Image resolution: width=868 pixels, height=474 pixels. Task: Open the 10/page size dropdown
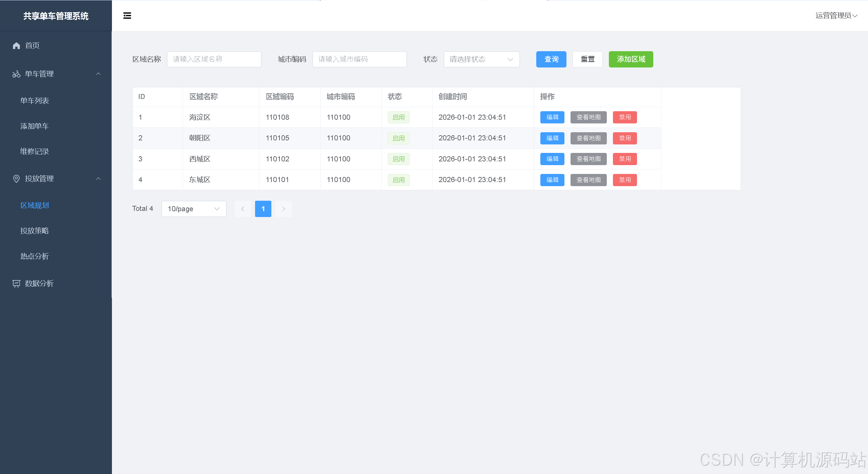194,209
